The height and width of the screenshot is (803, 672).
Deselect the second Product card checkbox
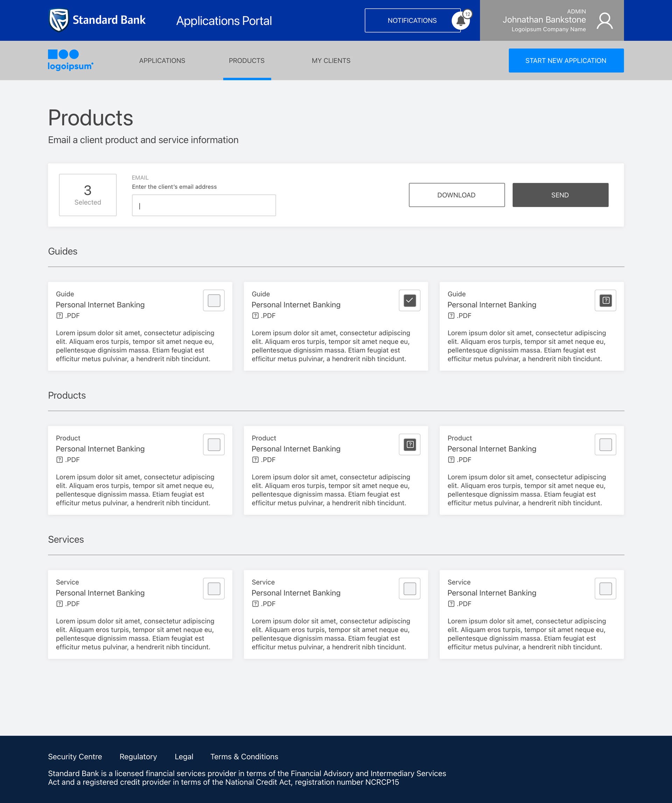(x=409, y=444)
